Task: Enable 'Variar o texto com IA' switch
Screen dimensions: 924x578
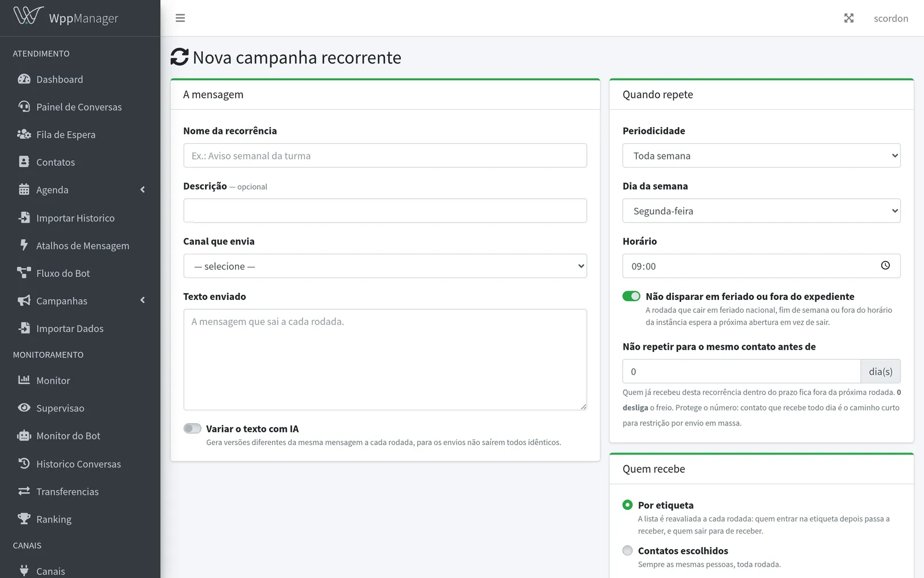Action: (x=192, y=428)
